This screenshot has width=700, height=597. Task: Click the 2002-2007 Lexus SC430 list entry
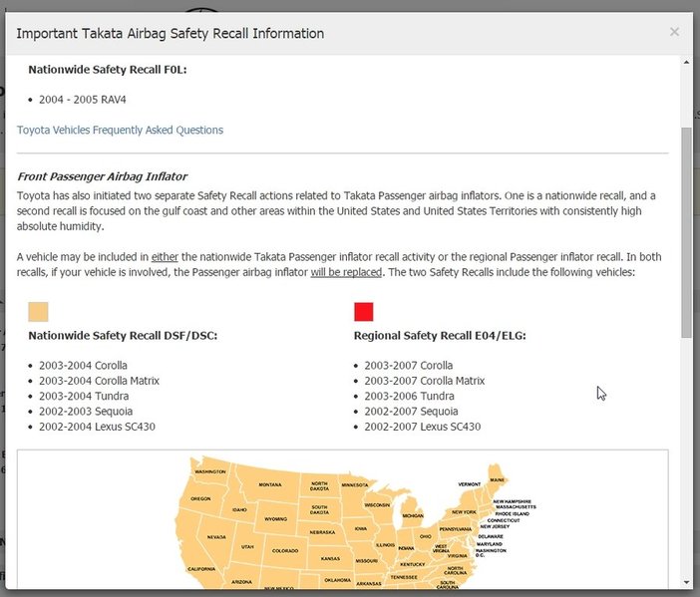423,427
